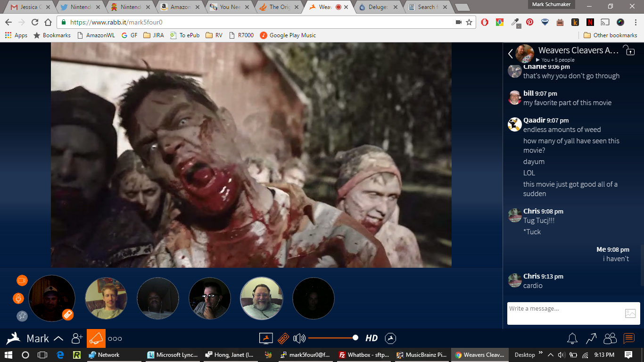Click the orange megaphone button

coord(96,338)
